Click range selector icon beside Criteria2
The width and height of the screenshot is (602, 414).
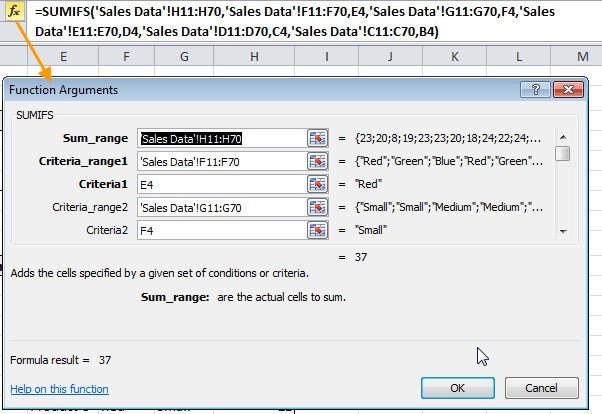click(x=318, y=230)
